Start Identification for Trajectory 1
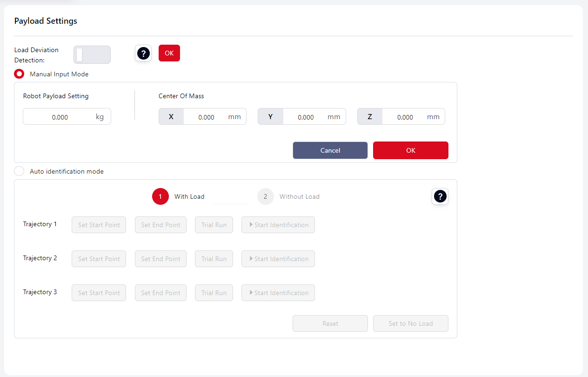This screenshot has height=377, width=588. [x=278, y=225]
